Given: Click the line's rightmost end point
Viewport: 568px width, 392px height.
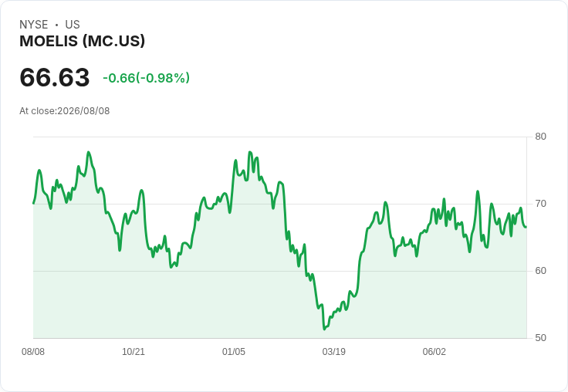Looking at the screenshot, I should pyautogui.click(x=526, y=227).
